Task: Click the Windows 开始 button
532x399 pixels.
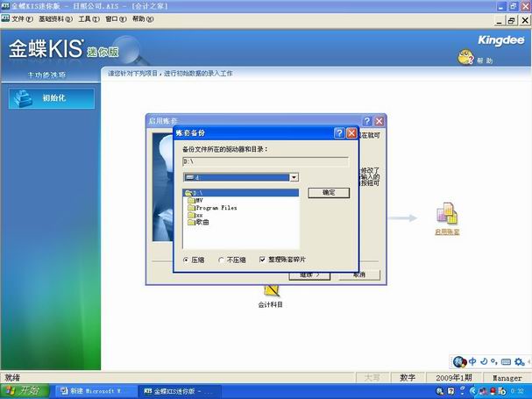Action: pos(25,391)
